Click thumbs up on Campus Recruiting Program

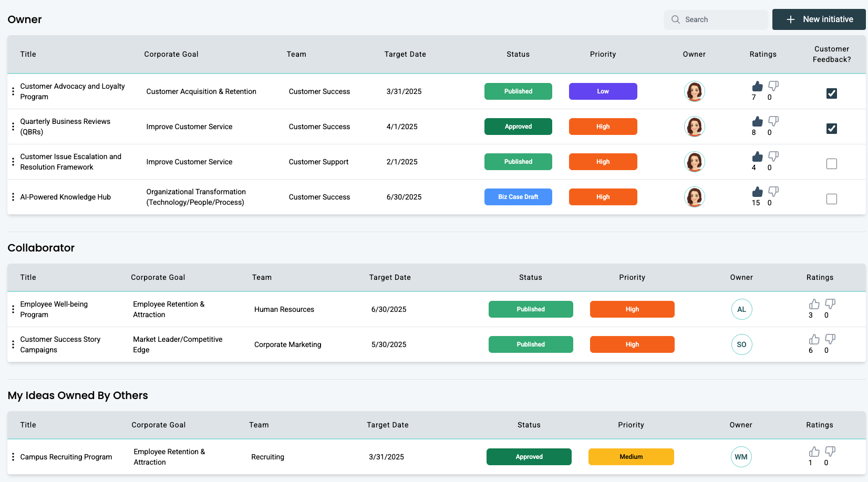tap(814, 452)
